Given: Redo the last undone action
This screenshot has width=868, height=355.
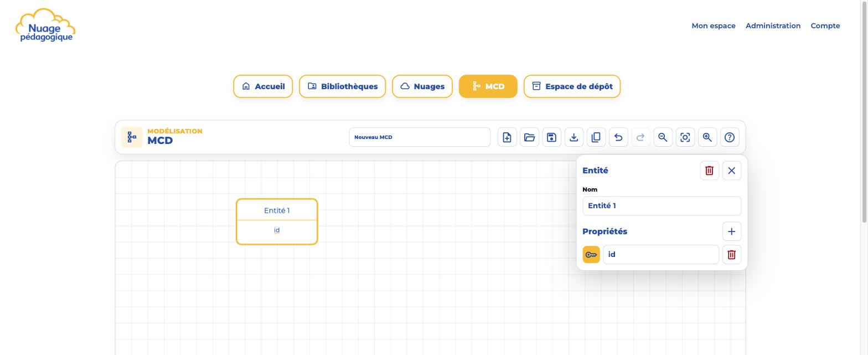Looking at the screenshot, I should 640,137.
